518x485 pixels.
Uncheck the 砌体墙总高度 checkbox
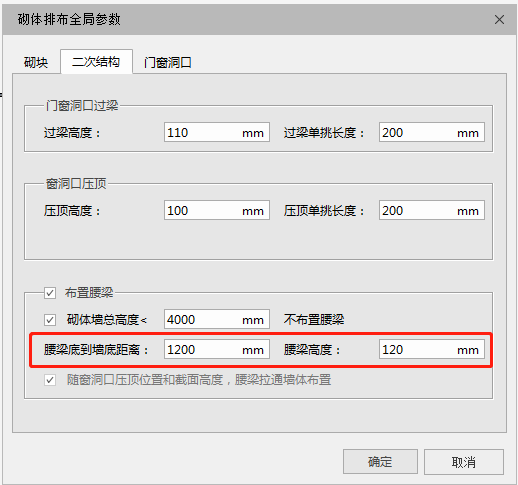tap(50, 320)
